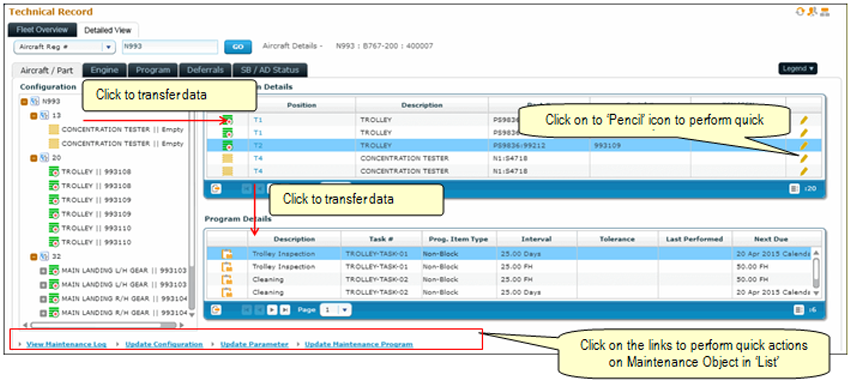Click the first page button in Program Details
This screenshot has height=386, width=850.
click(x=247, y=310)
